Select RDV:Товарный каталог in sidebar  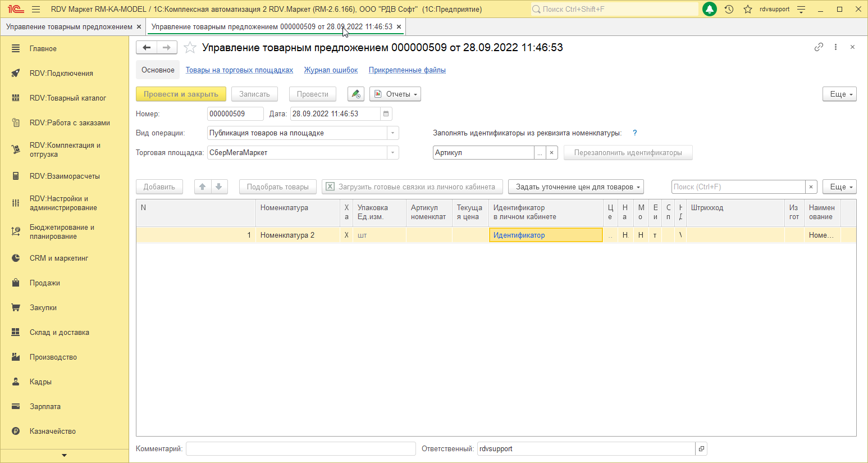pyautogui.click(x=67, y=98)
